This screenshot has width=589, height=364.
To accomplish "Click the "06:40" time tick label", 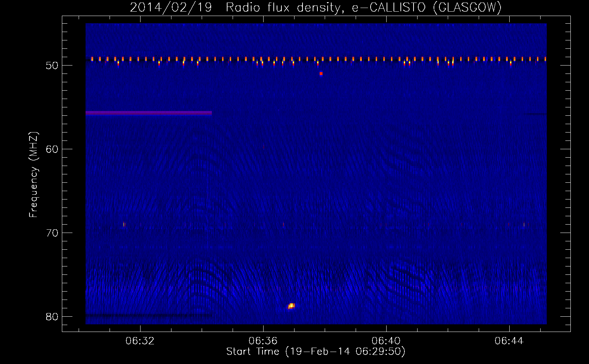I will coord(386,341).
